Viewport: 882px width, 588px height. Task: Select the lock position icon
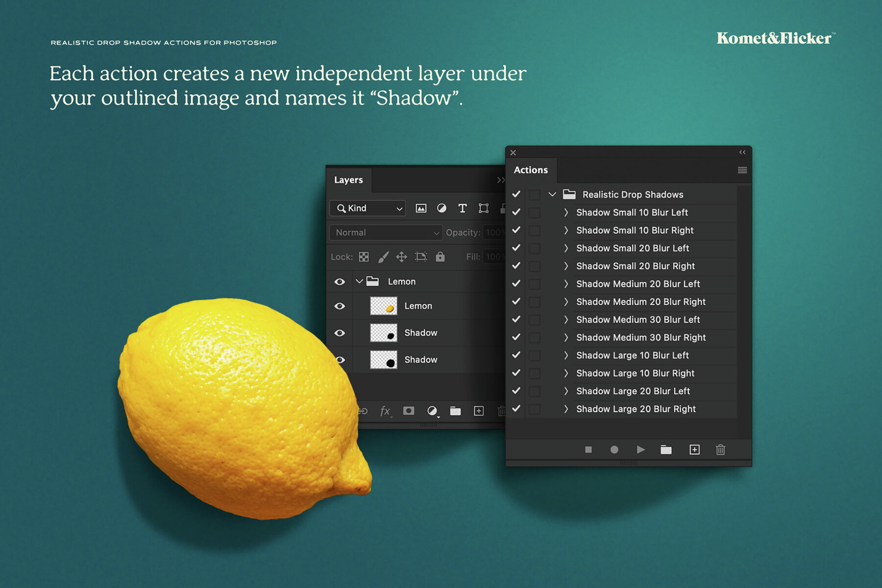pyautogui.click(x=402, y=257)
